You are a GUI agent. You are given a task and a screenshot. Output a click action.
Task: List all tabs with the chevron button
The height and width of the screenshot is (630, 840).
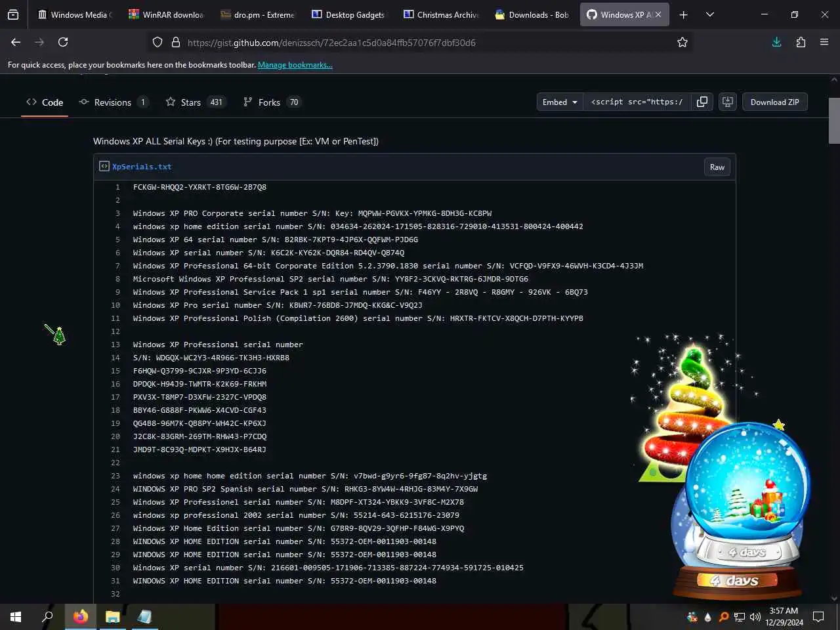pos(709,14)
